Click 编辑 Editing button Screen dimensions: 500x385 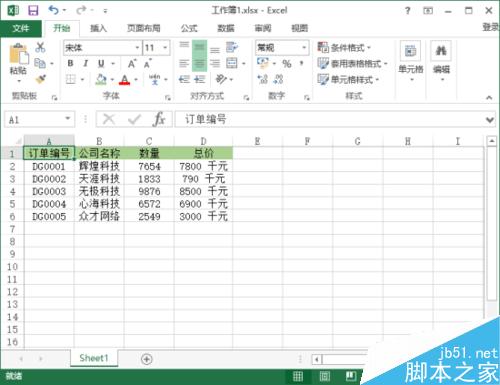[441, 62]
